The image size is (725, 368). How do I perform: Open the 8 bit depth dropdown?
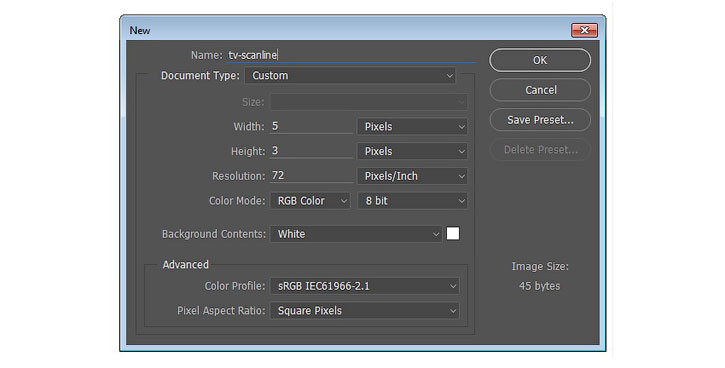(412, 201)
